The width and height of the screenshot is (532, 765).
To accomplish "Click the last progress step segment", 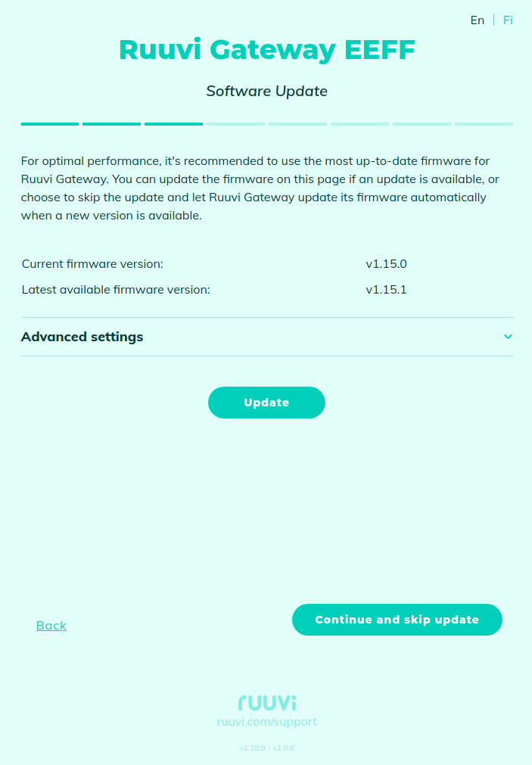I will 484,123.
